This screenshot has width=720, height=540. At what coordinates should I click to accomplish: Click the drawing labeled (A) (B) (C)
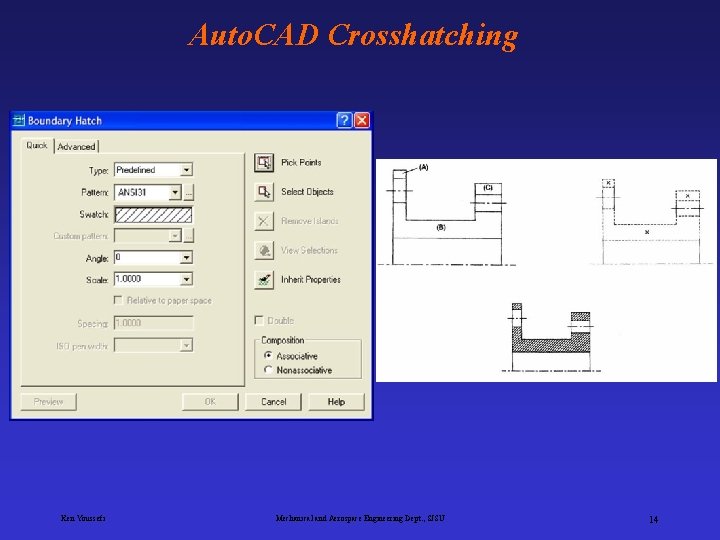(x=446, y=214)
